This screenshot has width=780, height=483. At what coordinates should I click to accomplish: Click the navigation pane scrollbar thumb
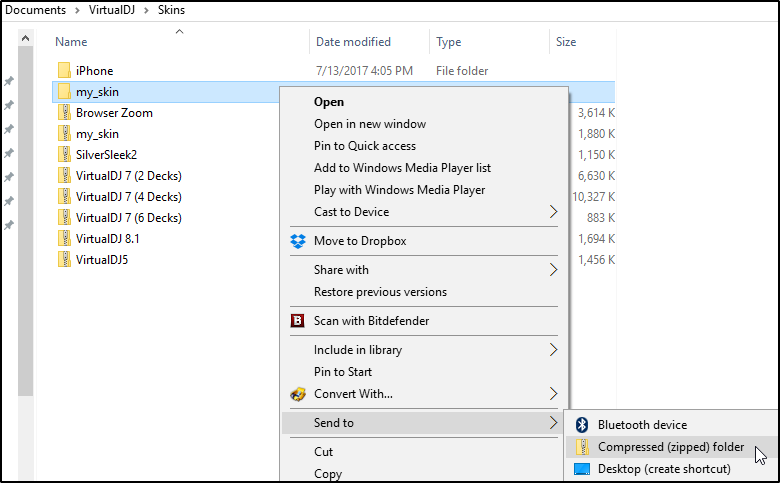[25, 221]
